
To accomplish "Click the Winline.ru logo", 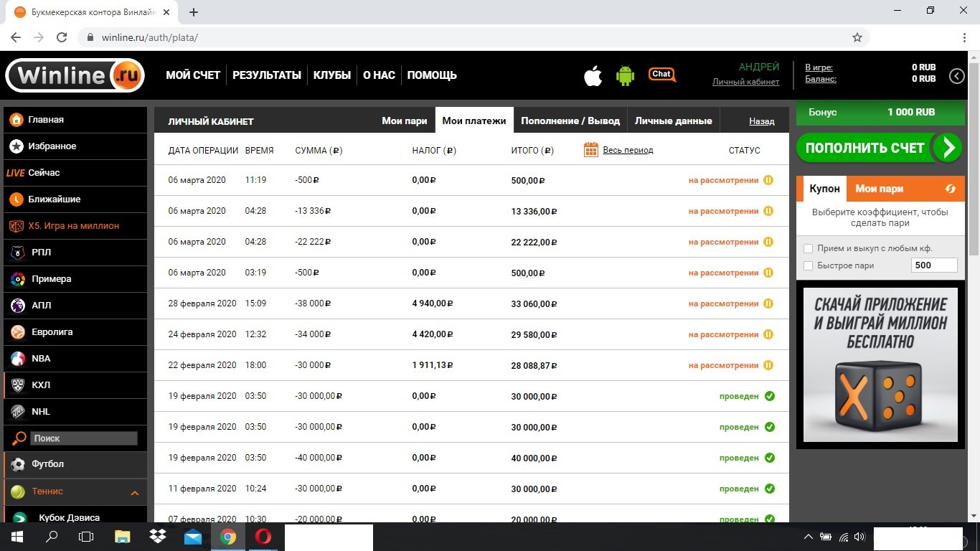I will 75,75.
